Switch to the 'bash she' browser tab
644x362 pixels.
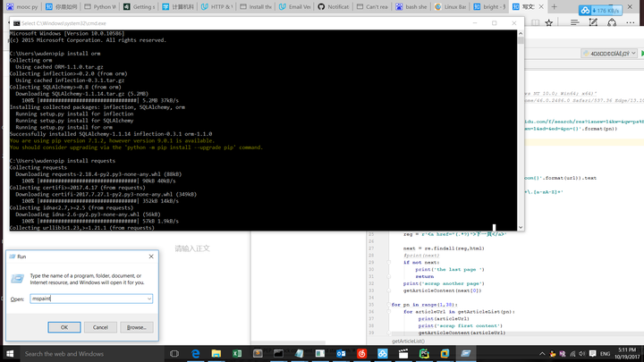411,6
